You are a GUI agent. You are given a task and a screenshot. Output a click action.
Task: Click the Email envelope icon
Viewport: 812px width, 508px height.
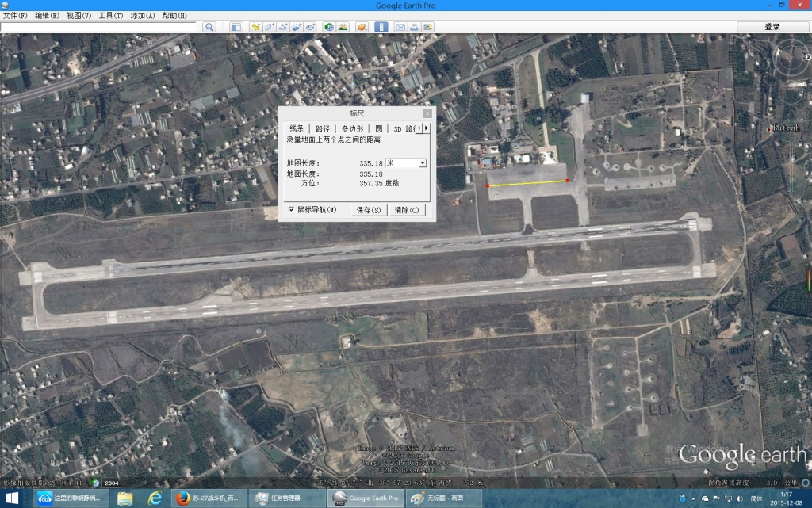coord(400,27)
